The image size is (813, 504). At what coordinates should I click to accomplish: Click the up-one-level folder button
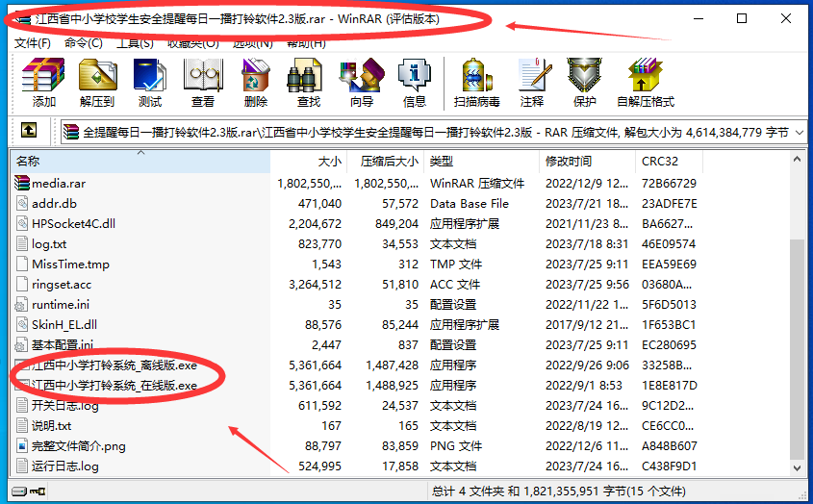tap(29, 130)
